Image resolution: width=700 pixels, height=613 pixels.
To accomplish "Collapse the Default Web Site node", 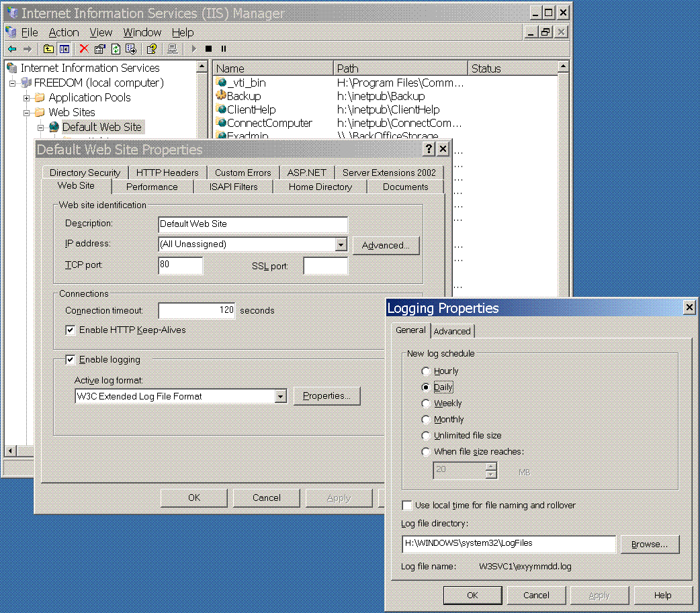I will coord(40,128).
